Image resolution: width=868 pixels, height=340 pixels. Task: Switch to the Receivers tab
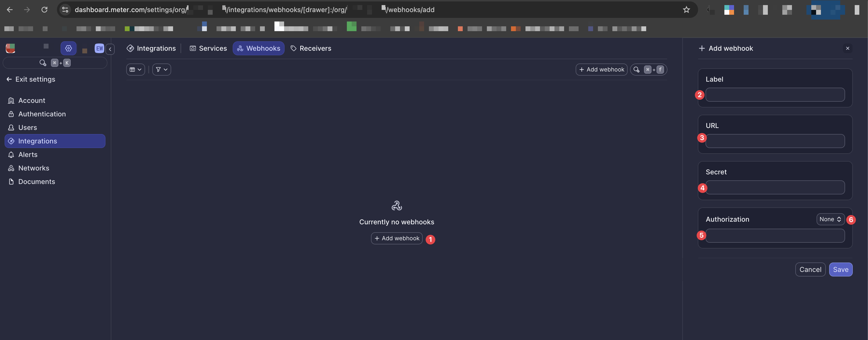310,48
